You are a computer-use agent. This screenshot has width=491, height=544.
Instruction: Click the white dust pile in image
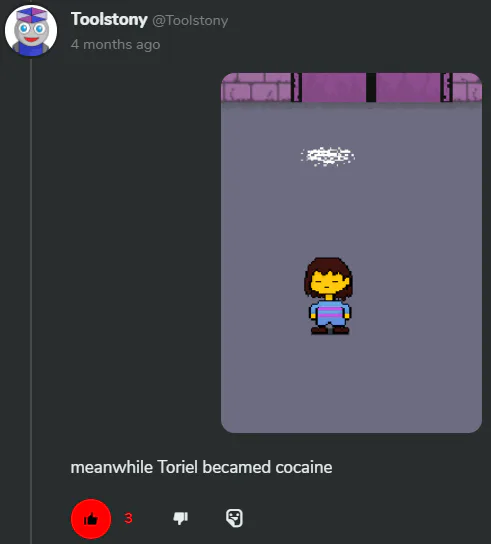[328, 156]
